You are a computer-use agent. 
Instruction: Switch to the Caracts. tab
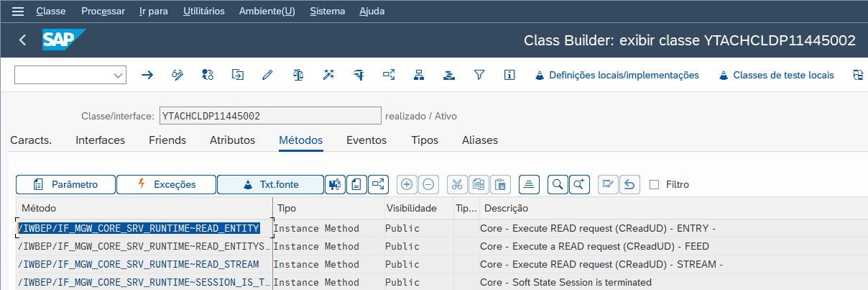click(31, 140)
